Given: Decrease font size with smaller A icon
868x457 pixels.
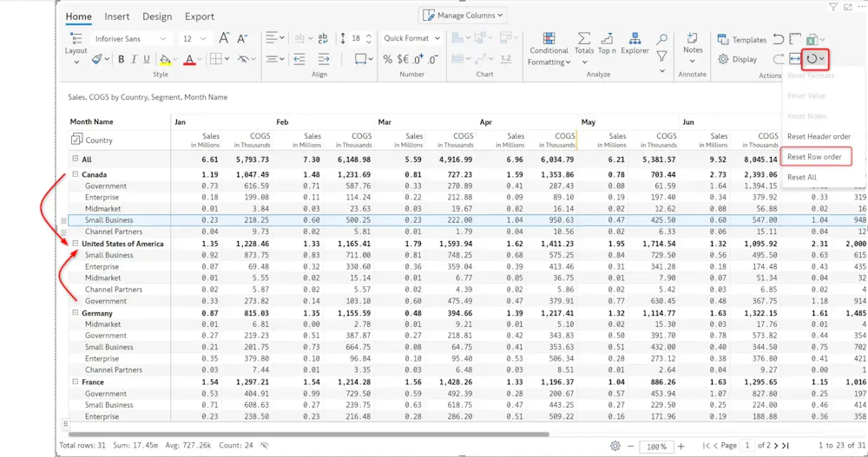Looking at the screenshot, I should 242,39.
